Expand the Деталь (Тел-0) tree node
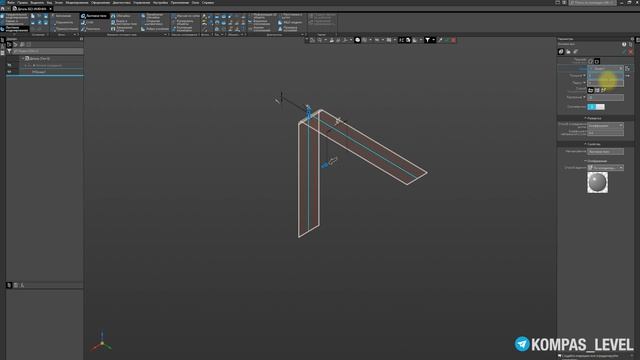 coord(23,59)
